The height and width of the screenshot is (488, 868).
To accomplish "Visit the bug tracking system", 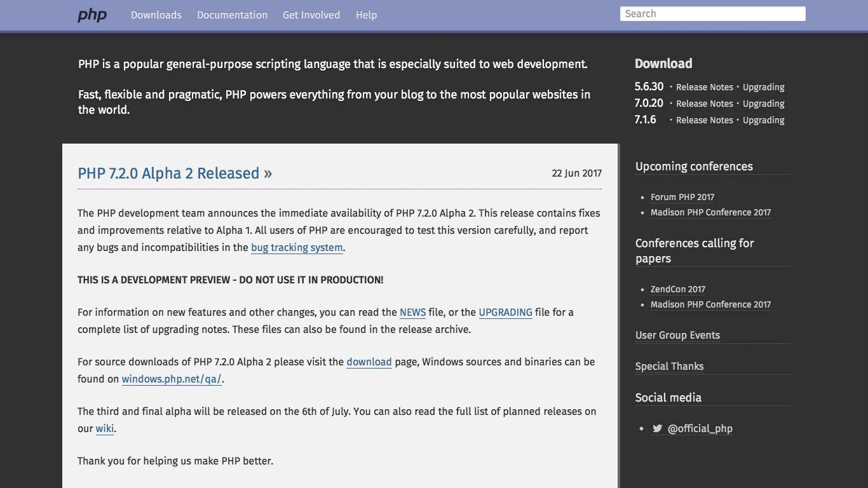I will [297, 247].
